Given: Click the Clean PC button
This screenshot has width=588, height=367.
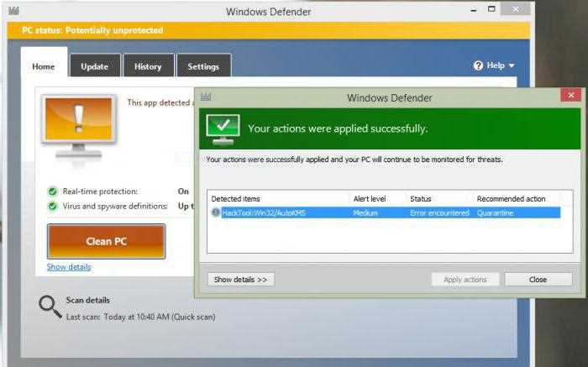Looking at the screenshot, I should [x=106, y=241].
